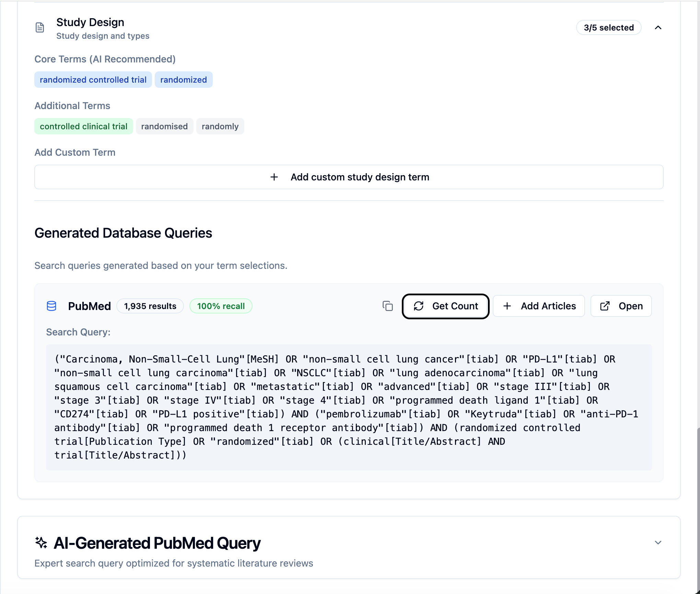Image resolution: width=700 pixels, height=594 pixels.
Task: Open query in PubMed via Open button
Action: click(x=630, y=306)
